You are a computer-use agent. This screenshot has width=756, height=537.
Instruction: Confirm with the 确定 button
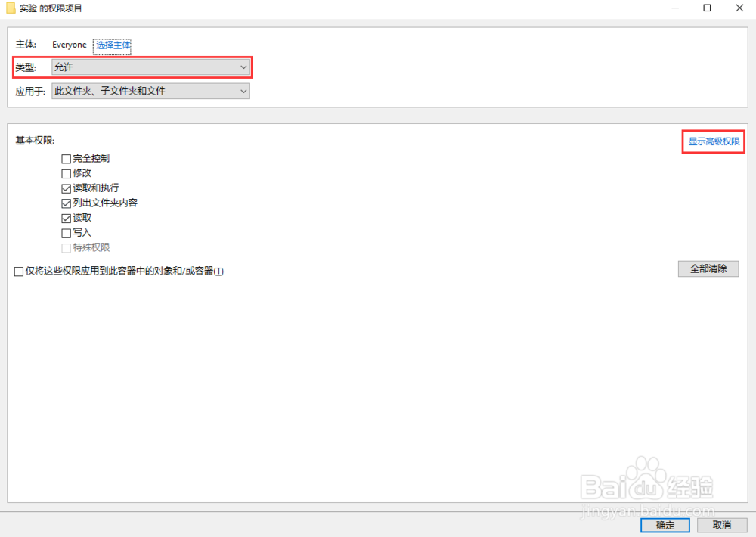665,525
